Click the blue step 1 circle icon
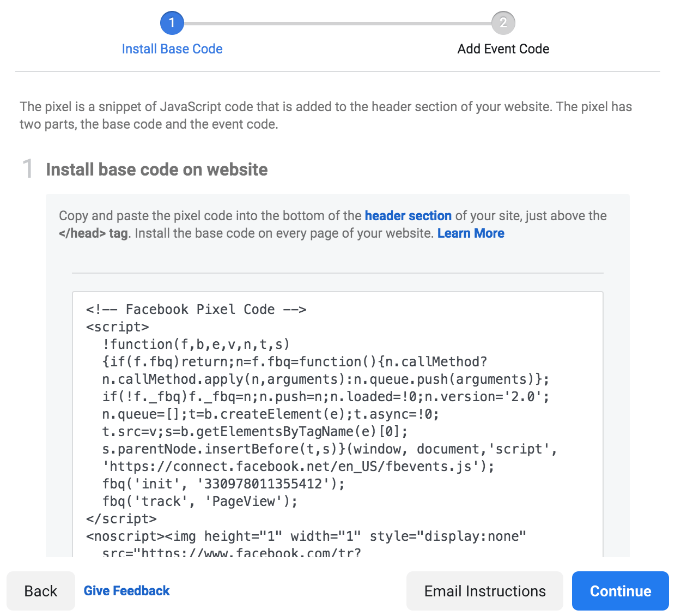This screenshot has width=681, height=616. point(172,23)
